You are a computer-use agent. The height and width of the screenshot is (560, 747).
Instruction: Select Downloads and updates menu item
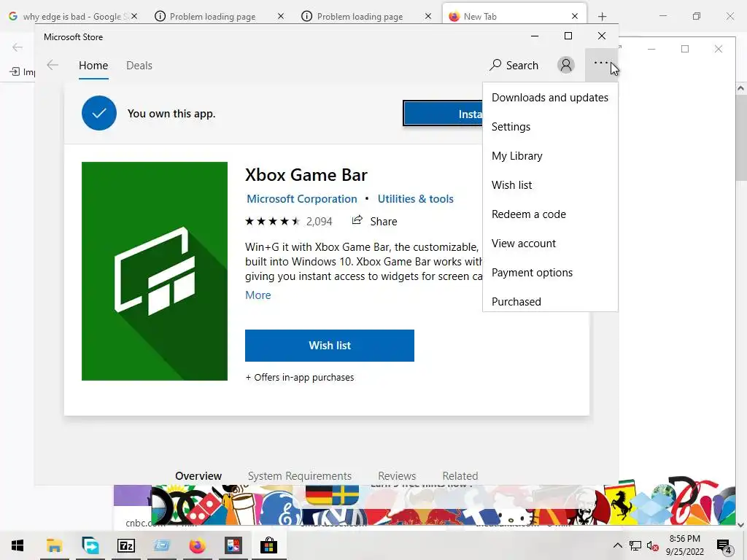pyautogui.click(x=550, y=98)
